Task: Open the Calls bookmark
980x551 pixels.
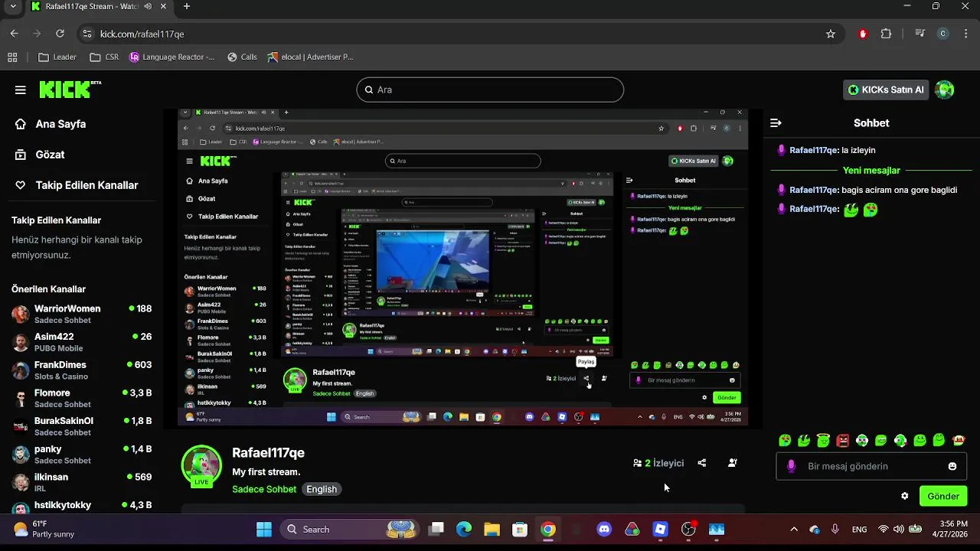Action: click(x=242, y=57)
